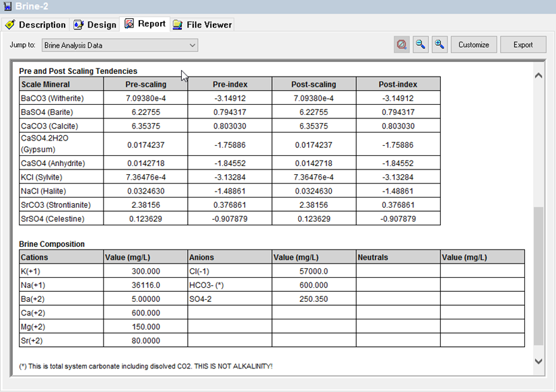This screenshot has height=392, width=556.
Task: Click the Export button
Action: pyautogui.click(x=523, y=44)
